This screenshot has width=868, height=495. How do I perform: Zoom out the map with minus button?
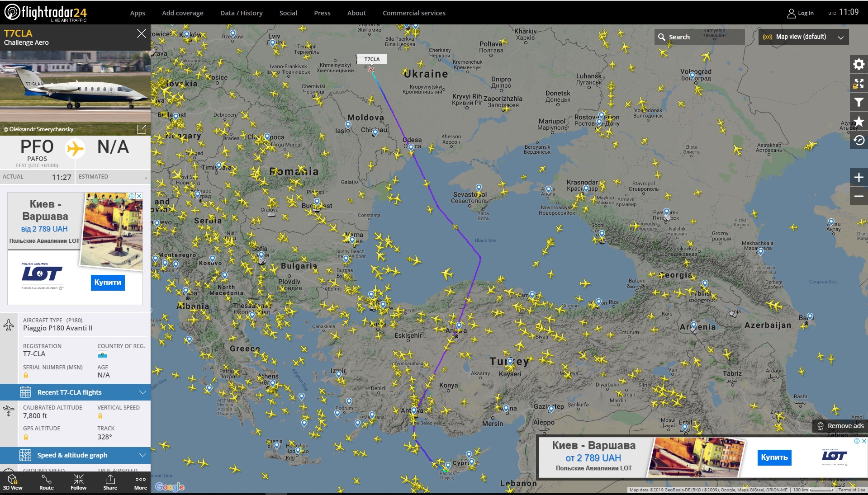tap(858, 196)
